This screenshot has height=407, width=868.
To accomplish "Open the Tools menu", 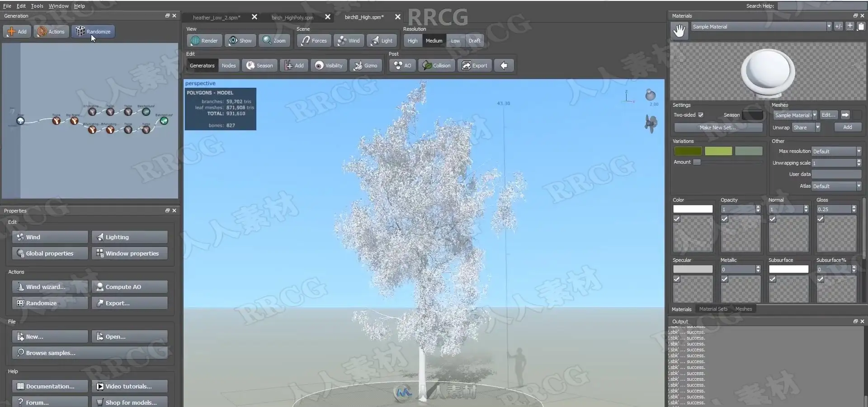I will (37, 6).
